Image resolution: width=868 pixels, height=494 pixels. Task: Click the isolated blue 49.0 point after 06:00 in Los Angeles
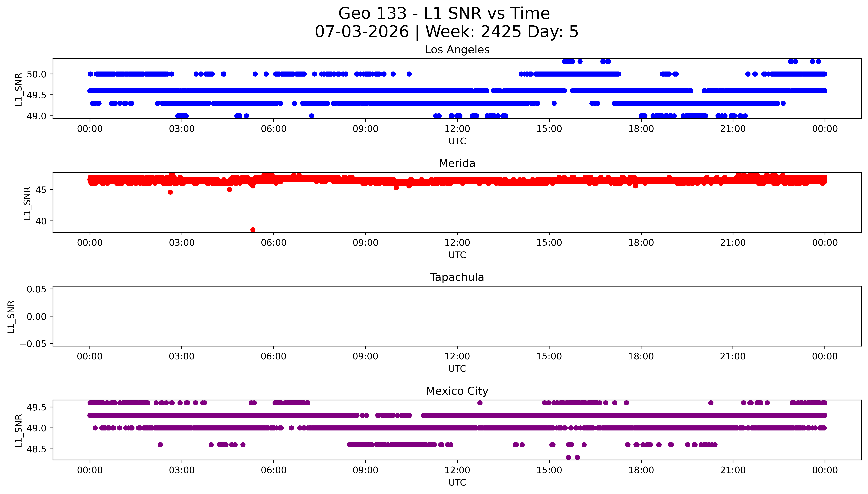click(x=312, y=116)
